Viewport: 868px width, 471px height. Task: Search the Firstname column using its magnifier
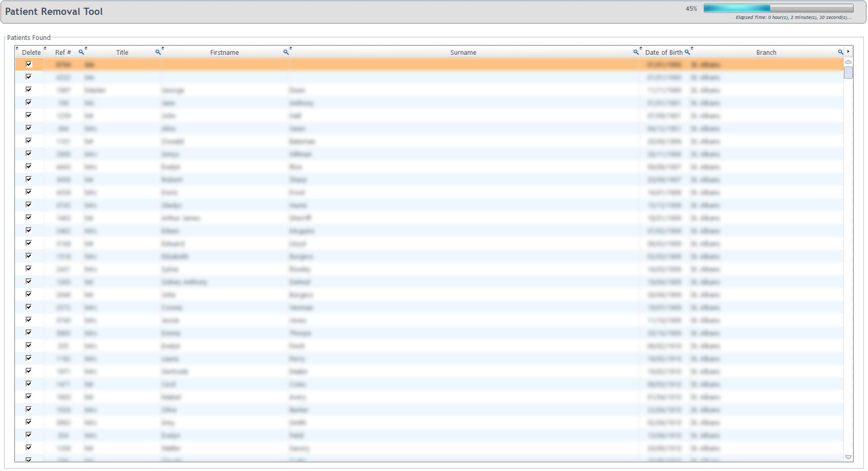[286, 52]
